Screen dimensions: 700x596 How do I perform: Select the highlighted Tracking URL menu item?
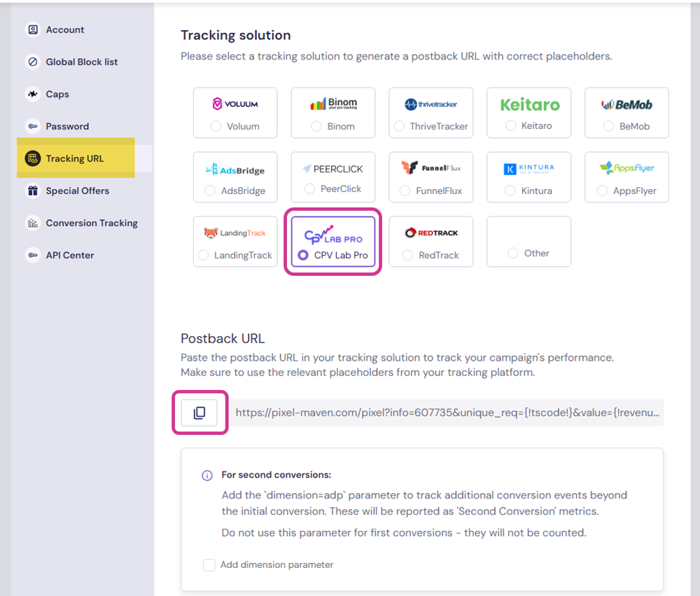[76, 158]
